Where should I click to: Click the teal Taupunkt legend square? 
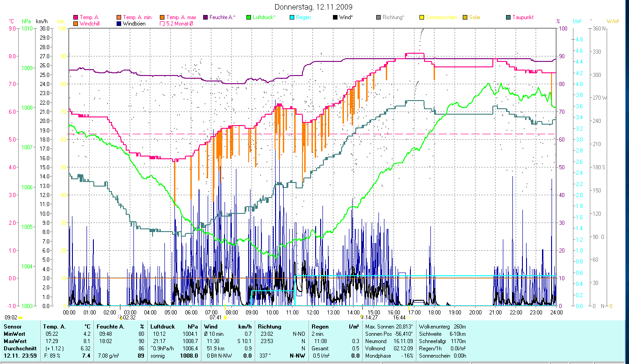click(x=508, y=17)
